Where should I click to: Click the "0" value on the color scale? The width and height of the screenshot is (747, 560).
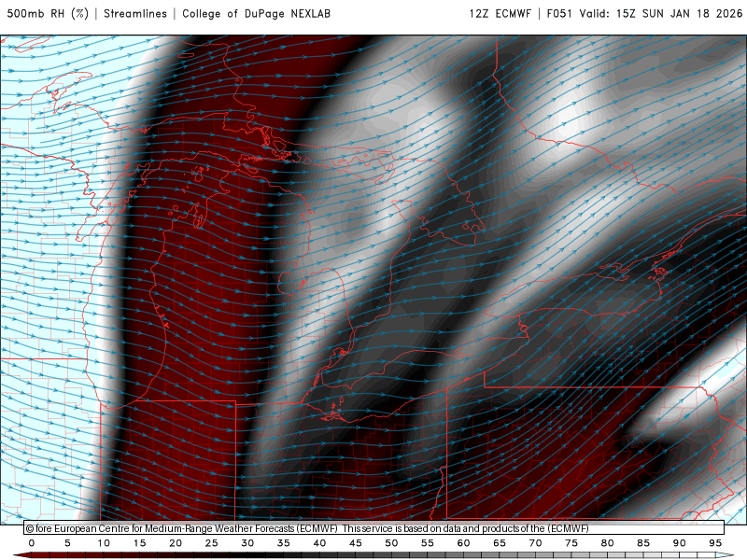[32, 543]
